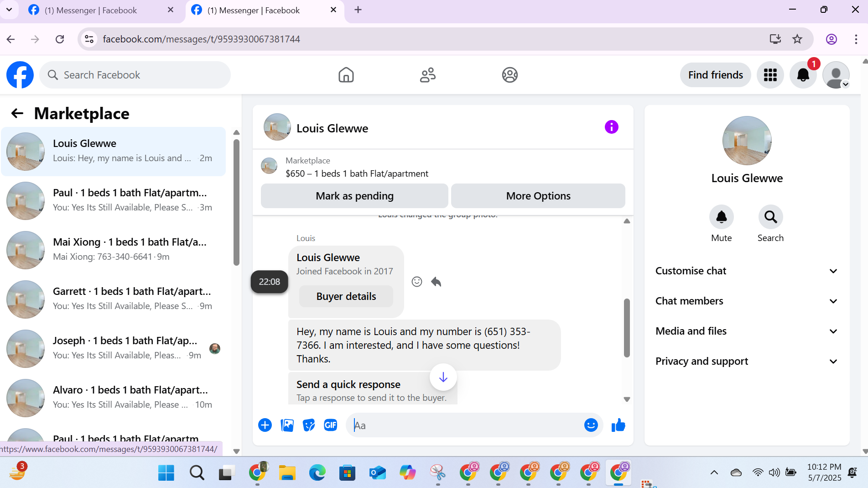This screenshot has height=488, width=868.
Task: Reply to Louis's message with the arrow icon
Action: tap(436, 282)
